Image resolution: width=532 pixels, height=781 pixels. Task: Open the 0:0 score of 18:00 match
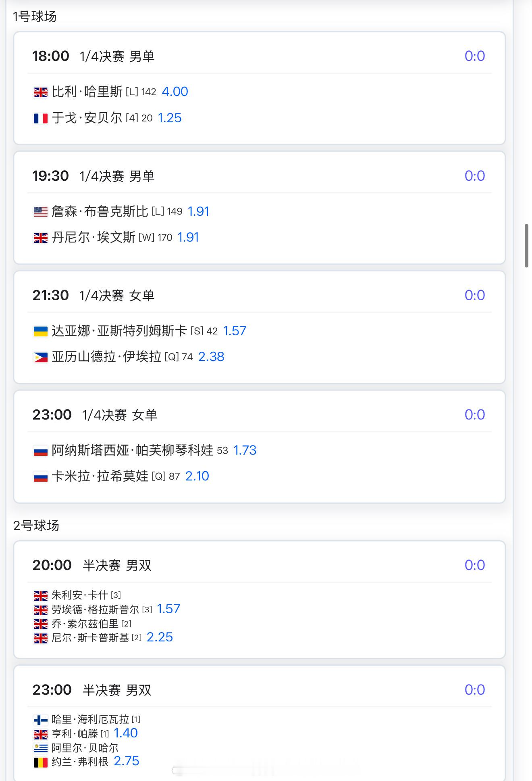point(475,56)
